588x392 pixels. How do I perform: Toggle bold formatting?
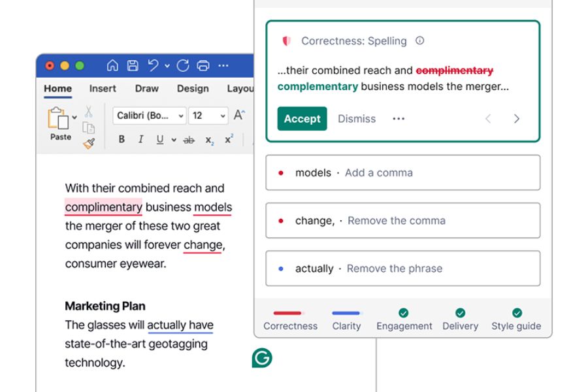click(x=122, y=140)
